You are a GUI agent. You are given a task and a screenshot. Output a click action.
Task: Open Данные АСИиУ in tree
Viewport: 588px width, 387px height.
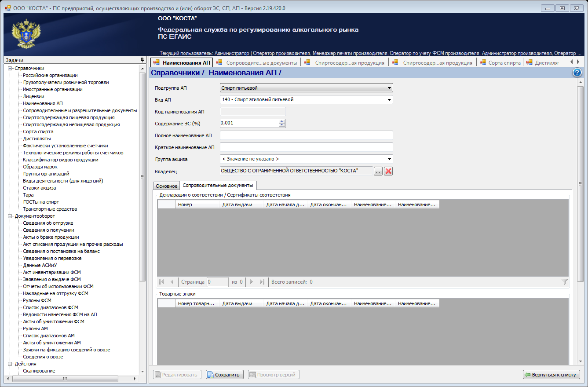point(40,265)
